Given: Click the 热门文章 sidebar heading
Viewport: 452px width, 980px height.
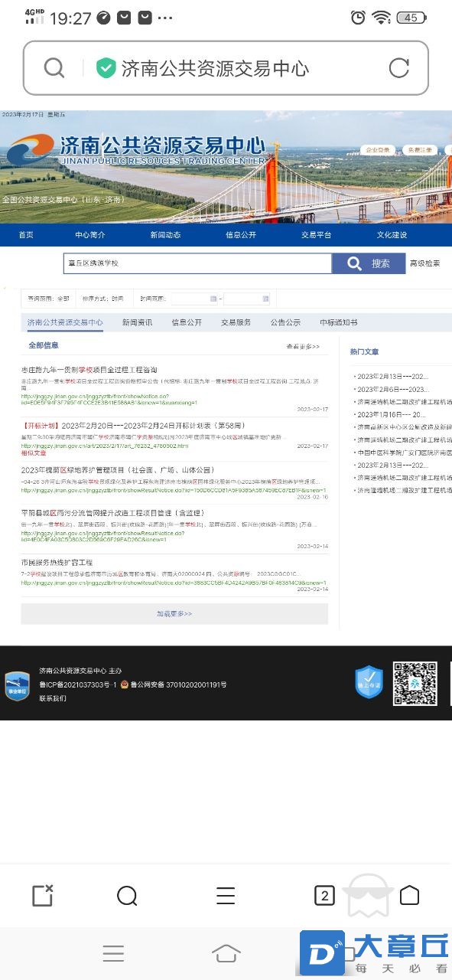Looking at the screenshot, I should tap(364, 352).
